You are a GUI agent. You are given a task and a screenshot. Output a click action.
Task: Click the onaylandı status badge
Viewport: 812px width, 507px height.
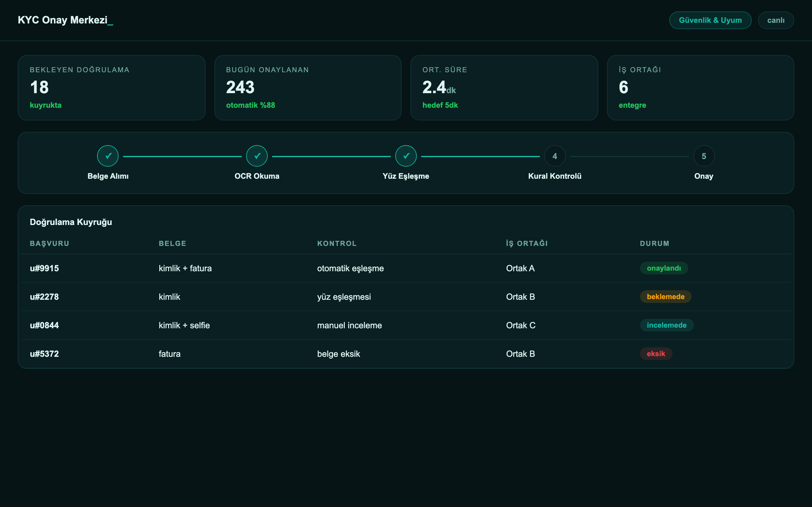(x=664, y=268)
